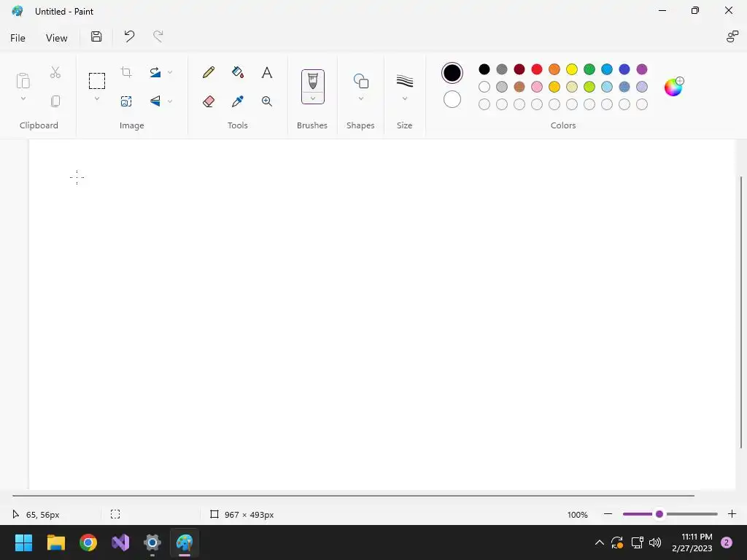This screenshot has height=560, width=747.
Task: Click the Paste clipboard icon
Action: (x=23, y=81)
